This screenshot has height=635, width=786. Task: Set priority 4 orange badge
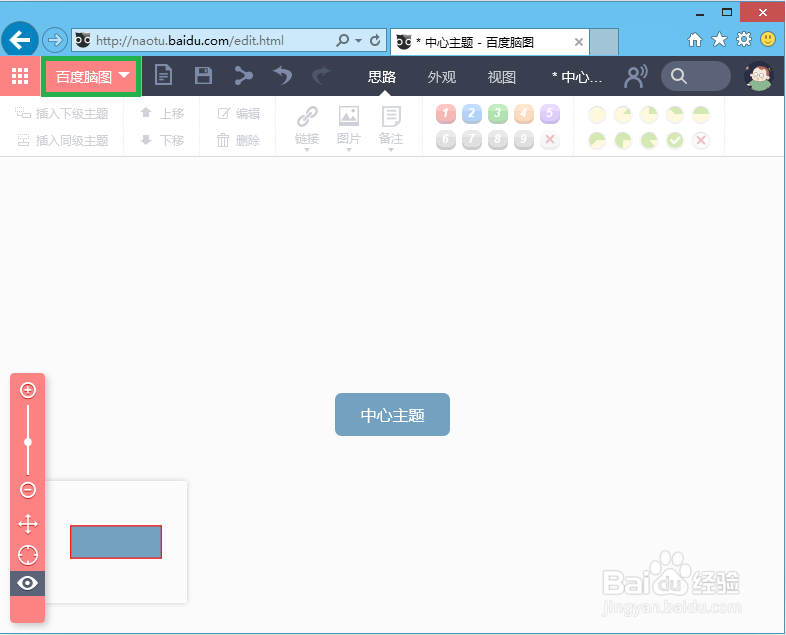click(x=524, y=114)
